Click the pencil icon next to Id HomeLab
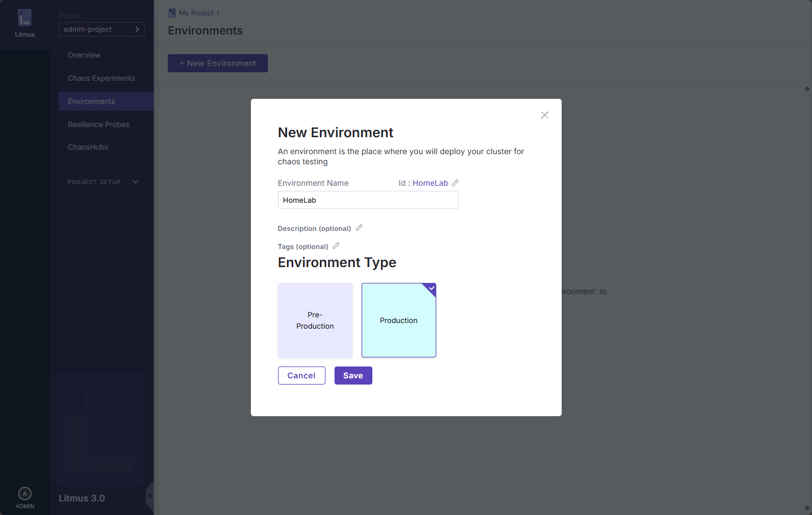The height and width of the screenshot is (515, 812). [455, 183]
